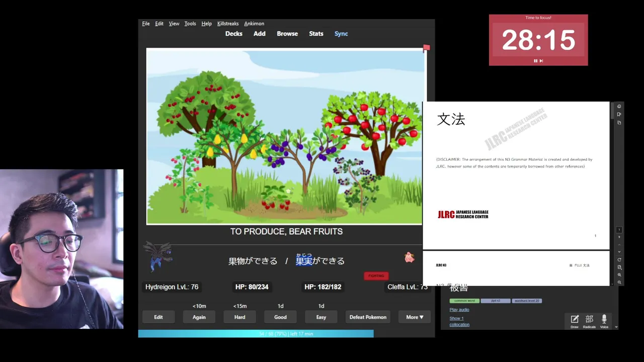This screenshot has height=362, width=644.
Task: Click the Play audio link
Action: pyautogui.click(x=459, y=310)
